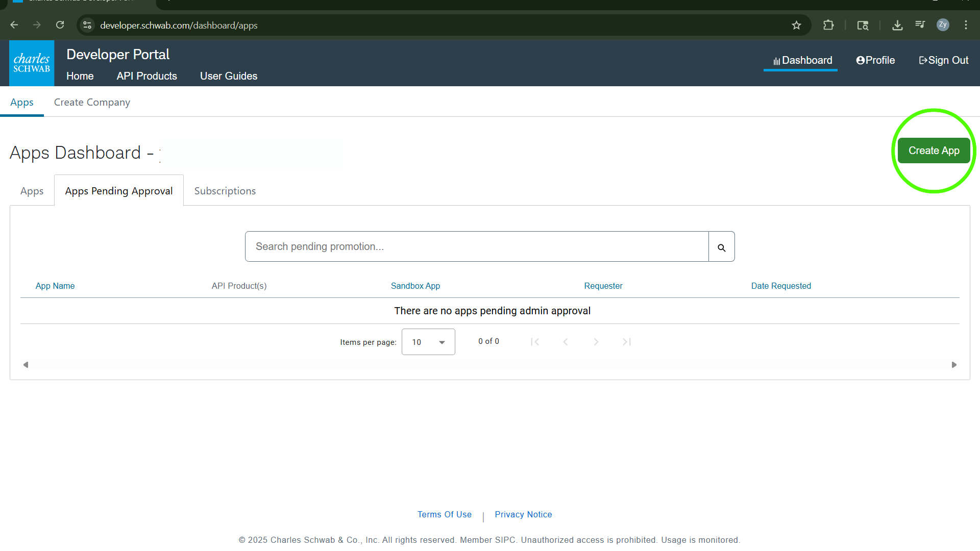Open site information icon in address bar
The image size is (980, 551).
tap(87, 25)
